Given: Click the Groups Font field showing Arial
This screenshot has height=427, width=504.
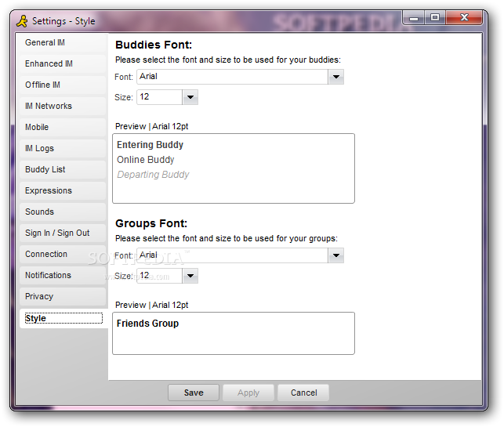Looking at the screenshot, I should [x=232, y=255].
